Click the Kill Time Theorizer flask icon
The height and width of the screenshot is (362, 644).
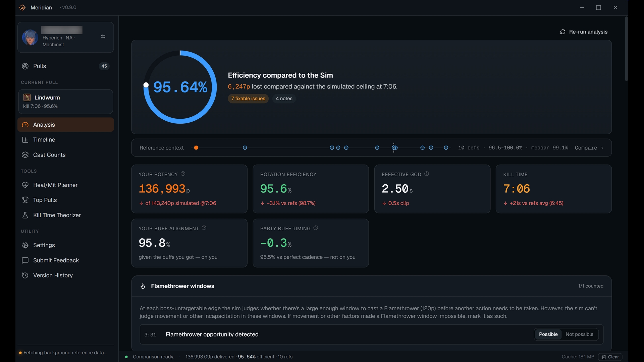[25, 215]
